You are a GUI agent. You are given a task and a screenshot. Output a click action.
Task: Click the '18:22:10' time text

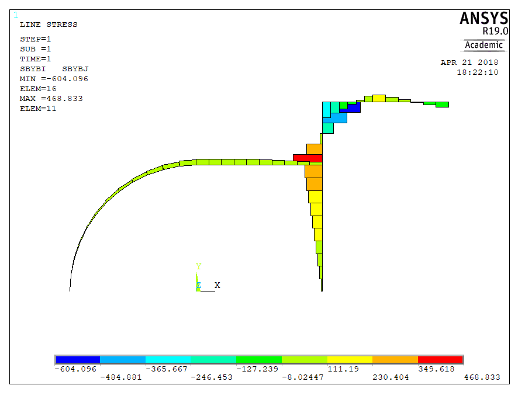[478, 72]
